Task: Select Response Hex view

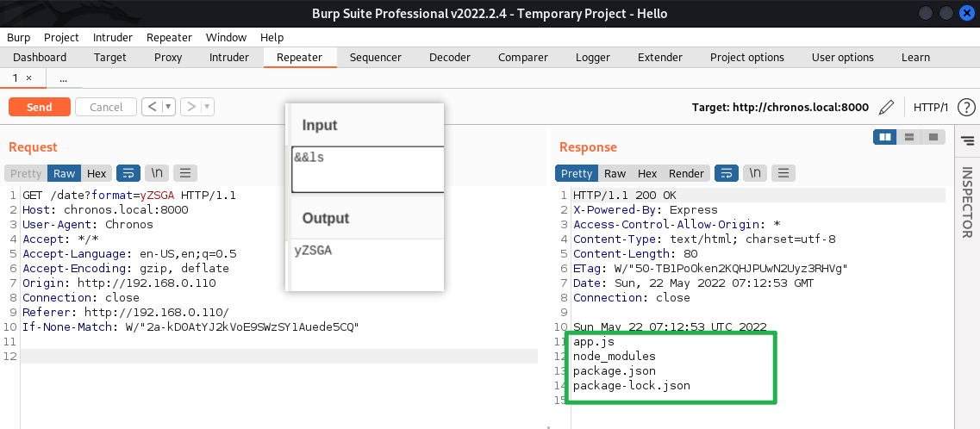Action: pos(647,173)
